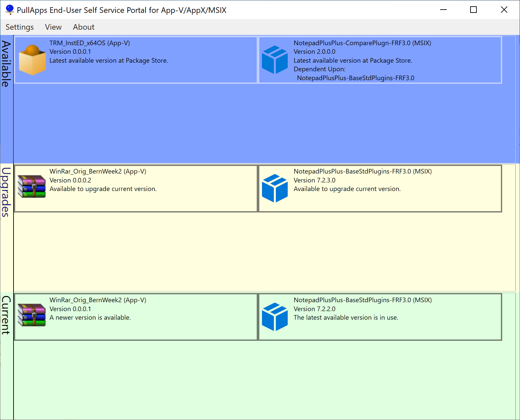Click the BaseStdPlugins MSIX icon under Current
Viewport: 520px width, 420px height.
pos(275,317)
